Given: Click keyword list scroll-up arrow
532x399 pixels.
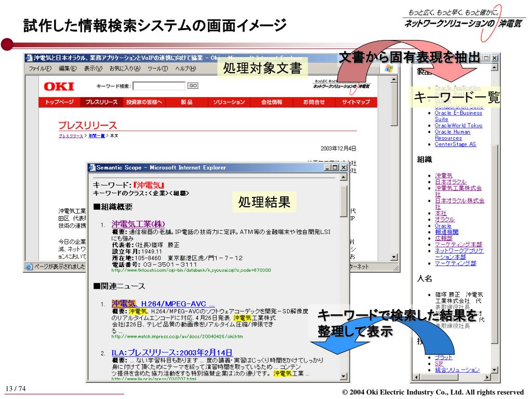Looking at the screenshot, I should pos(495,68).
